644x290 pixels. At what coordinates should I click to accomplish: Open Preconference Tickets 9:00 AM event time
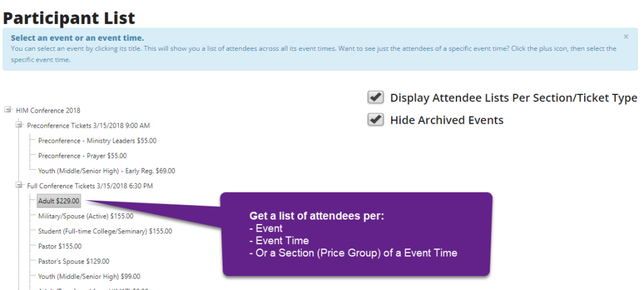point(88,126)
